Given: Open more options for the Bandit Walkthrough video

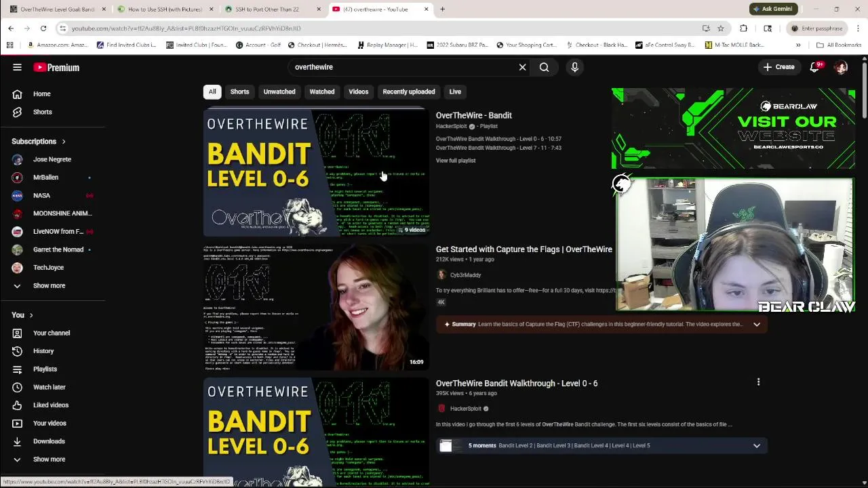Looking at the screenshot, I should [x=758, y=382].
